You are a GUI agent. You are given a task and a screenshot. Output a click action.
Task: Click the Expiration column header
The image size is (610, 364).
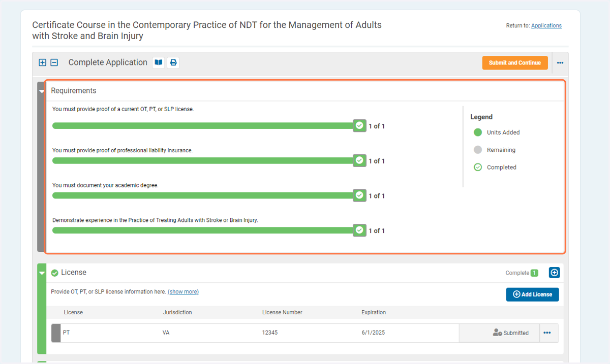(374, 313)
